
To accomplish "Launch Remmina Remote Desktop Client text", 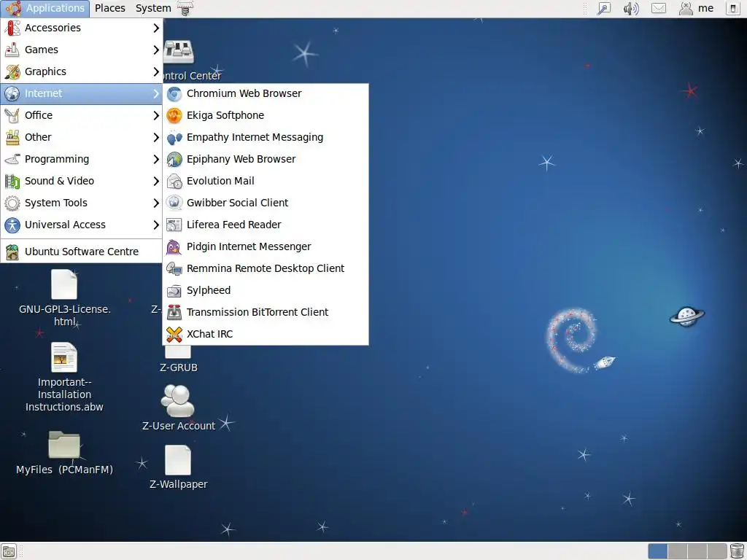I will point(266,268).
